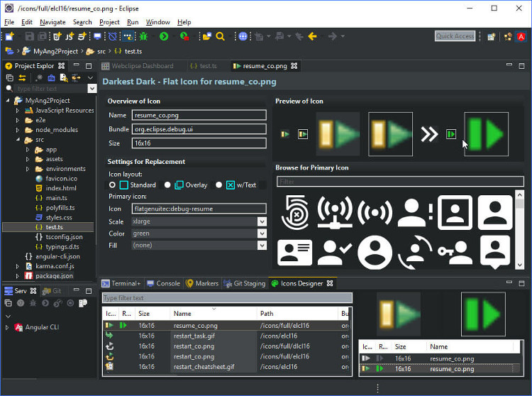
Task: Select polyfills.ts in Project Explorer
Action: pyautogui.click(x=60, y=208)
